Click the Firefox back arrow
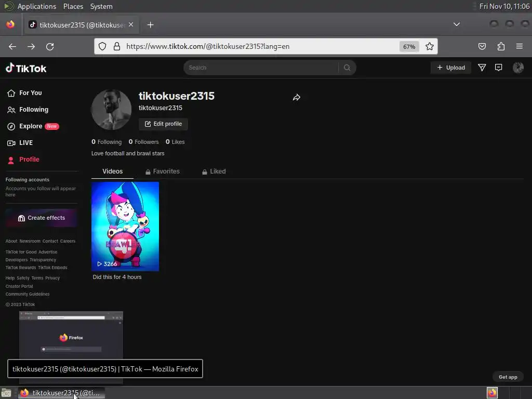532x399 pixels. click(x=12, y=46)
